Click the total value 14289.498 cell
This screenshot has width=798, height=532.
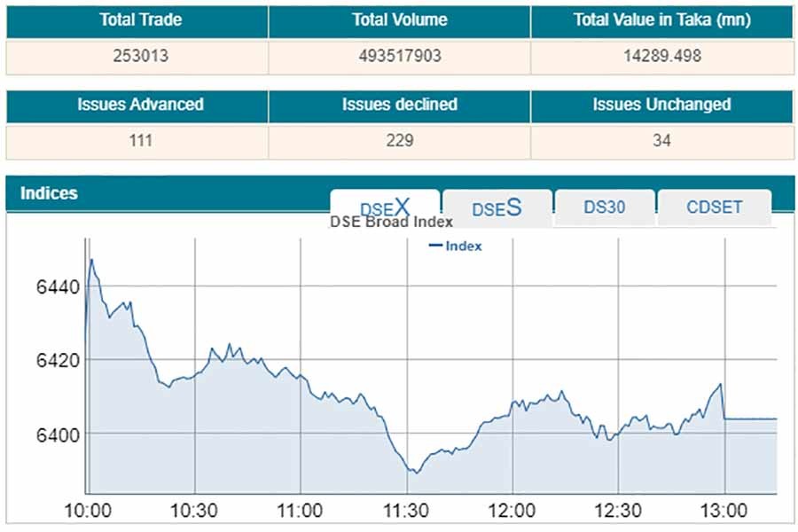(661, 56)
